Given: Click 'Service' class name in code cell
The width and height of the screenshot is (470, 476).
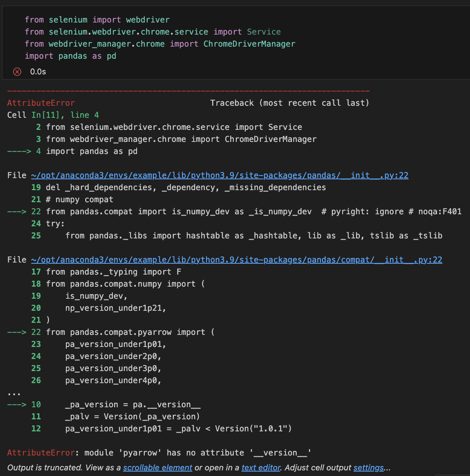Looking at the screenshot, I should tap(264, 32).
